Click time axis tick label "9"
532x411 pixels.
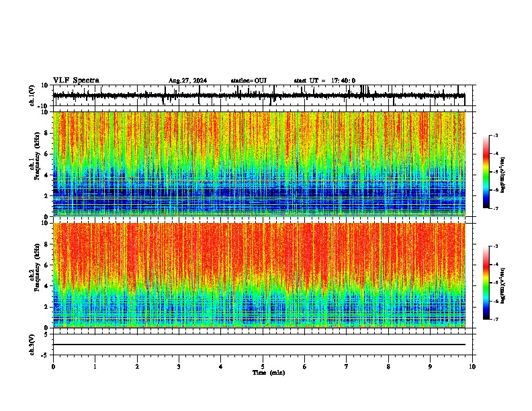(x=430, y=367)
